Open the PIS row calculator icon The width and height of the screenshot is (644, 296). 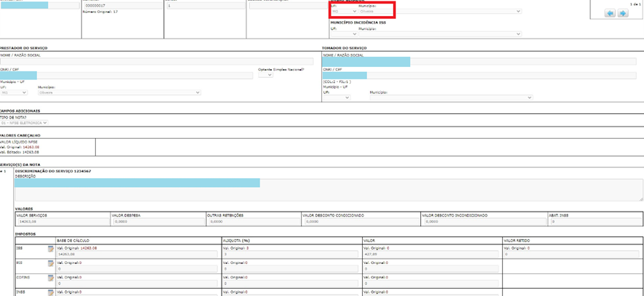51,265
